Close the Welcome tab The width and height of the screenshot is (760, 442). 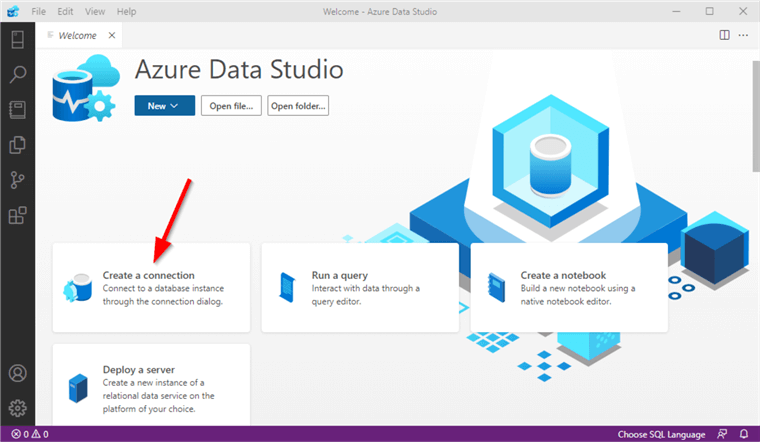click(112, 35)
